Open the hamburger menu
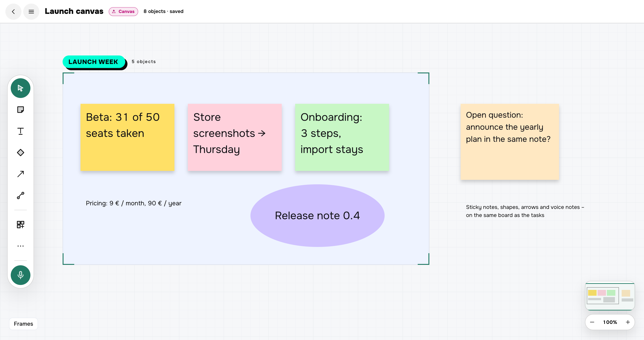 pyautogui.click(x=31, y=11)
